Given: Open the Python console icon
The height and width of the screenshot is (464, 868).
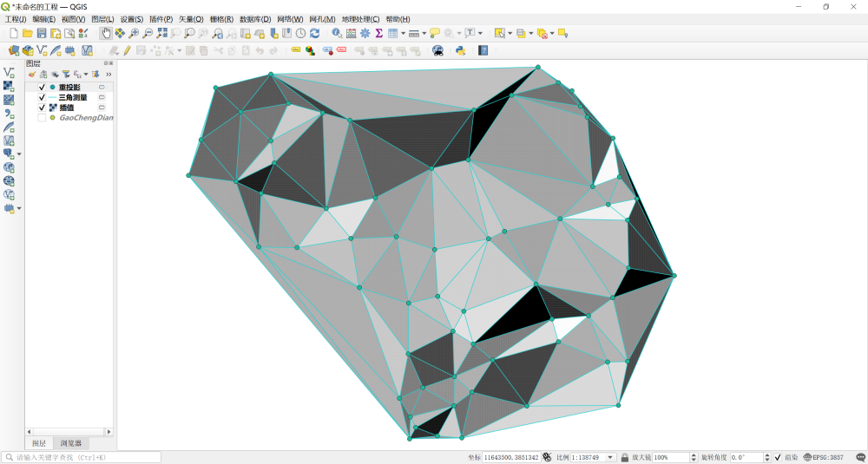Looking at the screenshot, I should pyautogui.click(x=460, y=50).
